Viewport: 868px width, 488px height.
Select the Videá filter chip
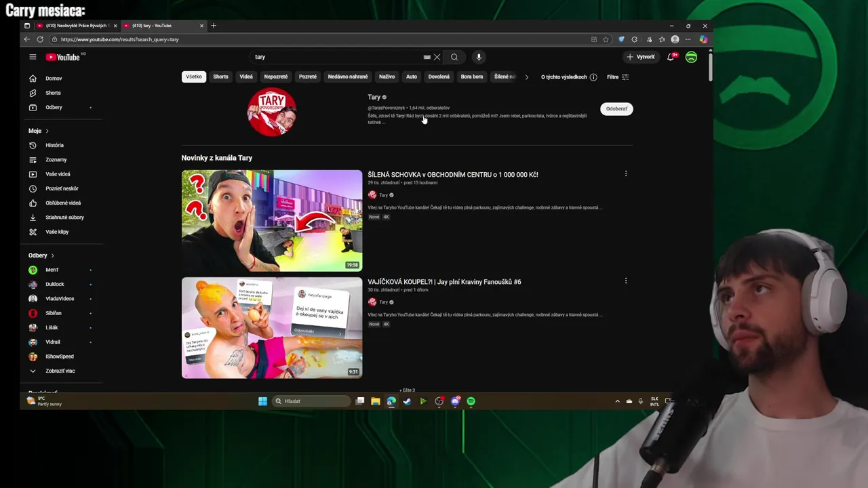pyautogui.click(x=246, y=77)
